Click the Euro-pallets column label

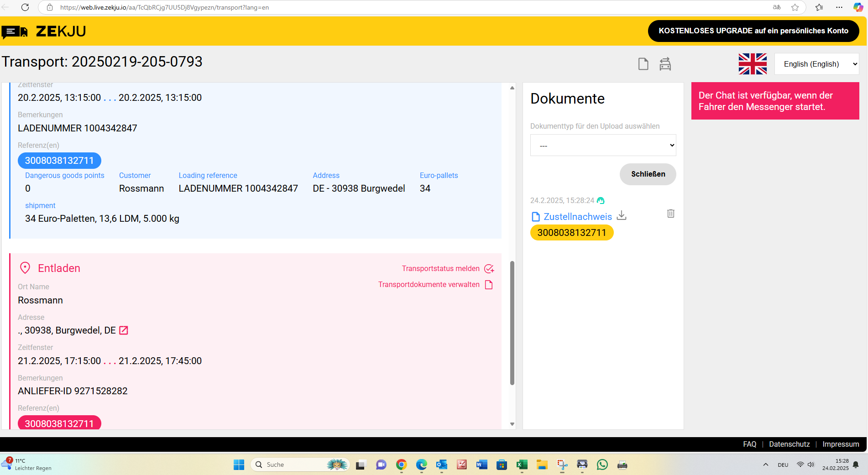[x=439, y=176]
